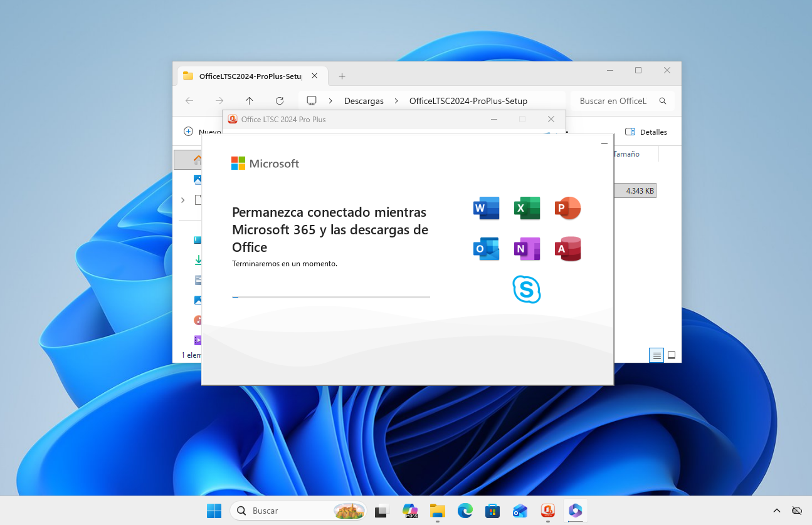This screenshot has height=525, width=812.
Task: Open the Nuevo menu in File Explorer
Action: (x=202, y=132)
